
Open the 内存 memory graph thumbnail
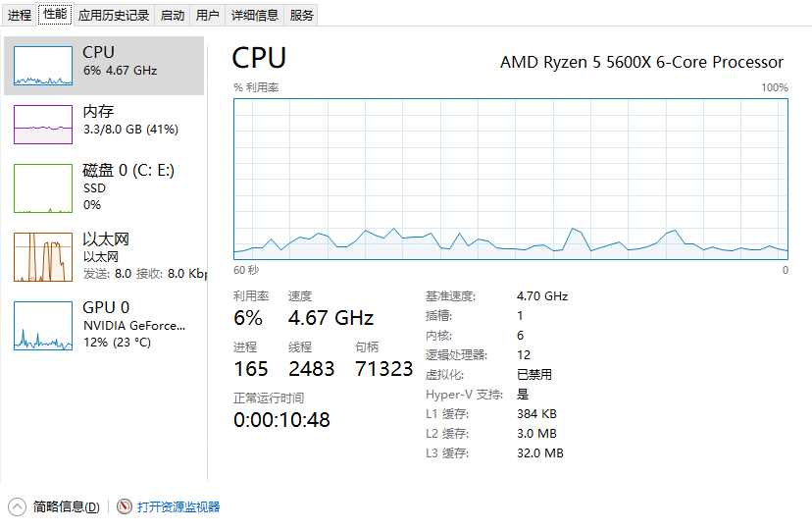[43, 125]
